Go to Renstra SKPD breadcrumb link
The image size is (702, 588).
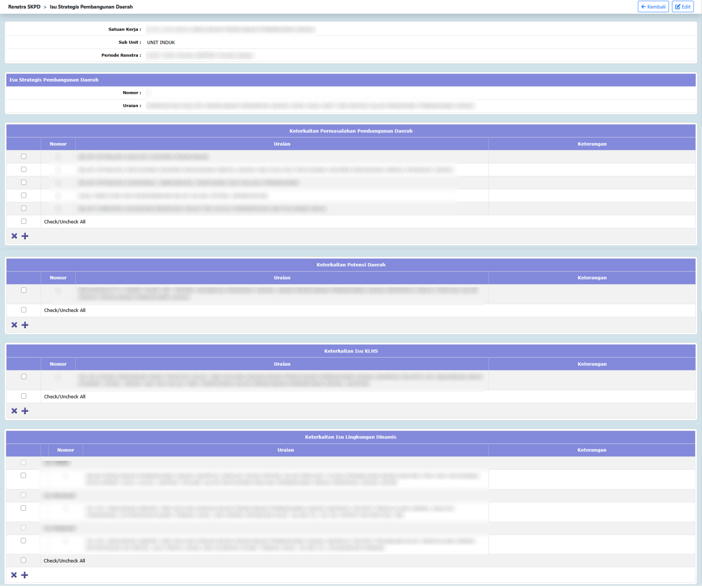click(24, 7)
